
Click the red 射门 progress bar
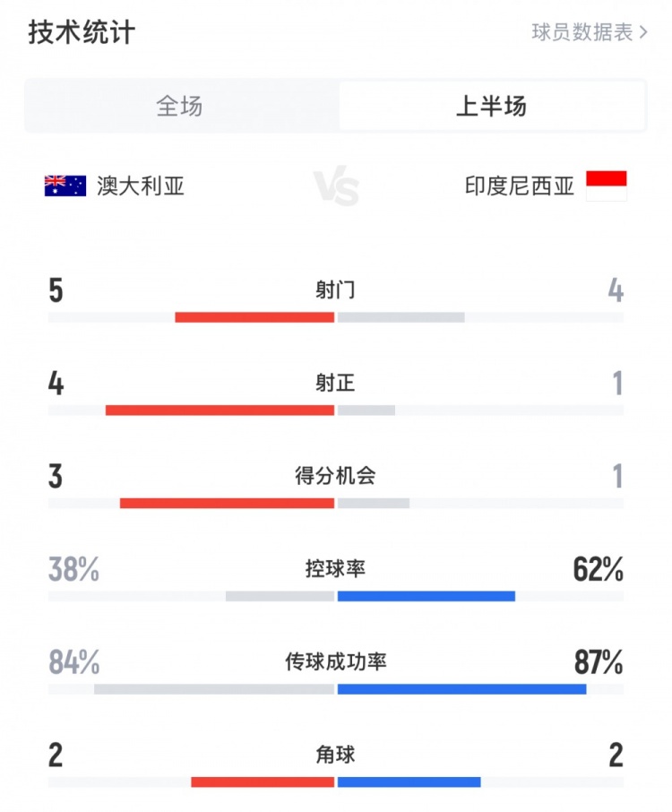click(255, 315)
